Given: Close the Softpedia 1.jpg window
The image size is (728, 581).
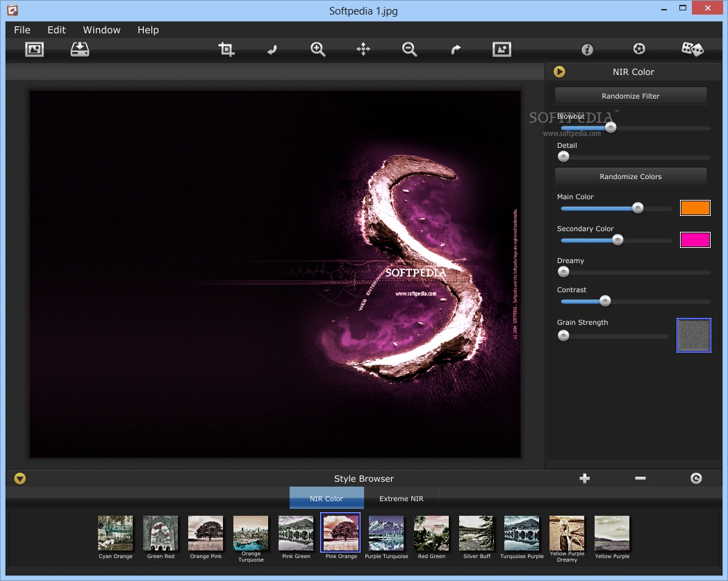Looking at the screenshot, I should [708, 8].
